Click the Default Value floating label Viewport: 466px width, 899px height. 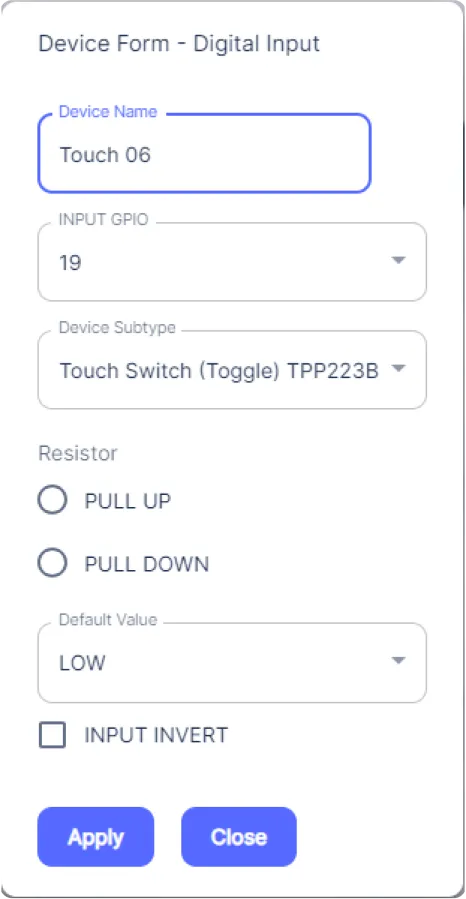point(108,620)
